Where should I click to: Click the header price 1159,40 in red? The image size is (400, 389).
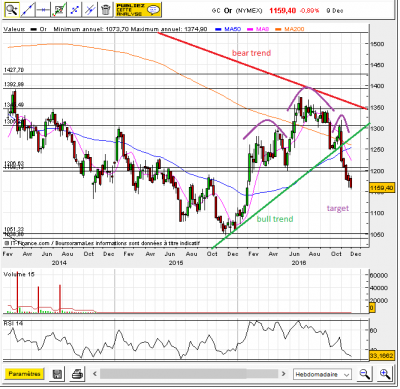coord(282,11)
